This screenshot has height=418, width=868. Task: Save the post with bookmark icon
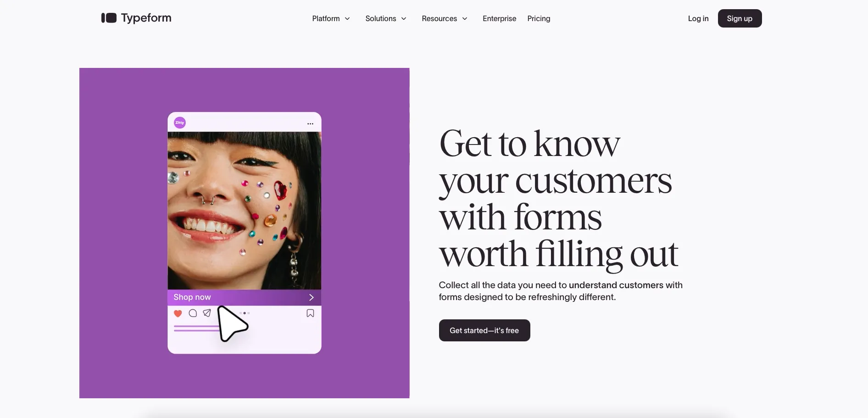click(310, 313)
